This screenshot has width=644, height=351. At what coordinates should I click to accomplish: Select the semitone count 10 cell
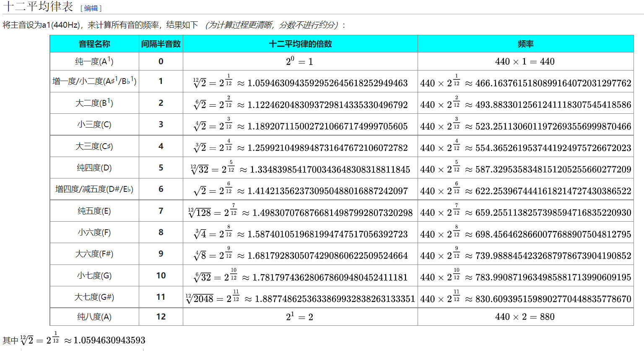click(161, 275)
